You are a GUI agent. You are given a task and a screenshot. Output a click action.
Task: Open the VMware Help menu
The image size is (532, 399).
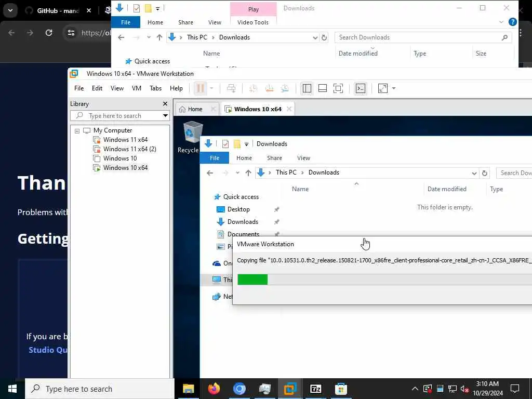coord(177,88)
